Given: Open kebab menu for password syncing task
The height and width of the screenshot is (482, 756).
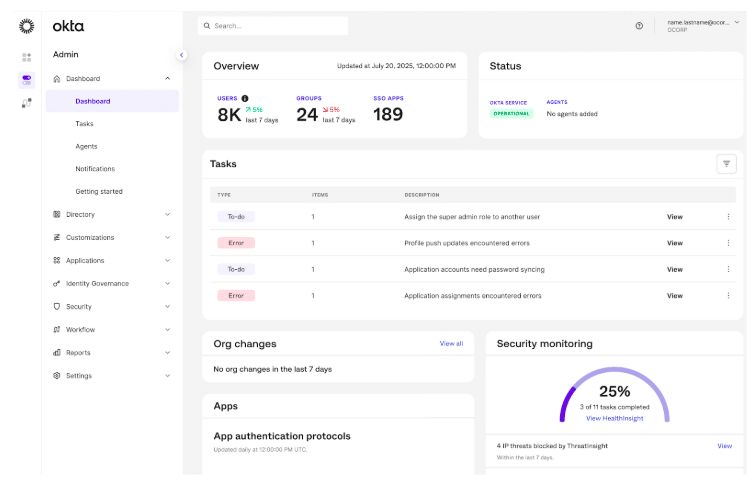Looking at the screenshot, I should point(728,269).
